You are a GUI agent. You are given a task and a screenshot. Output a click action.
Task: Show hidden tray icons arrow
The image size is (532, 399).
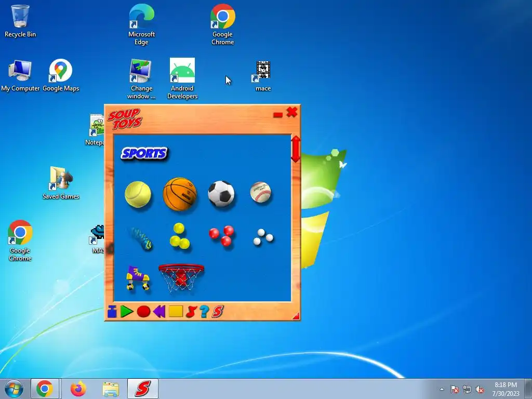pos(442,389)
